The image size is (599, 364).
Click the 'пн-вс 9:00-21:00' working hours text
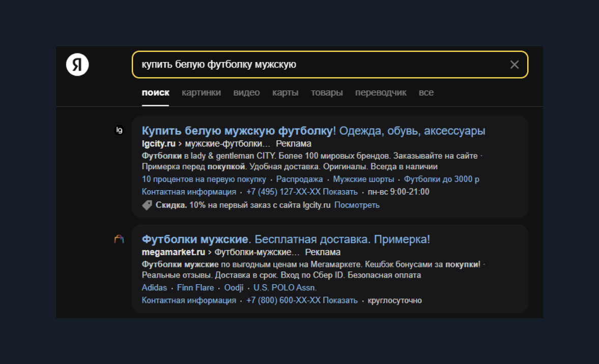[398, 192]
